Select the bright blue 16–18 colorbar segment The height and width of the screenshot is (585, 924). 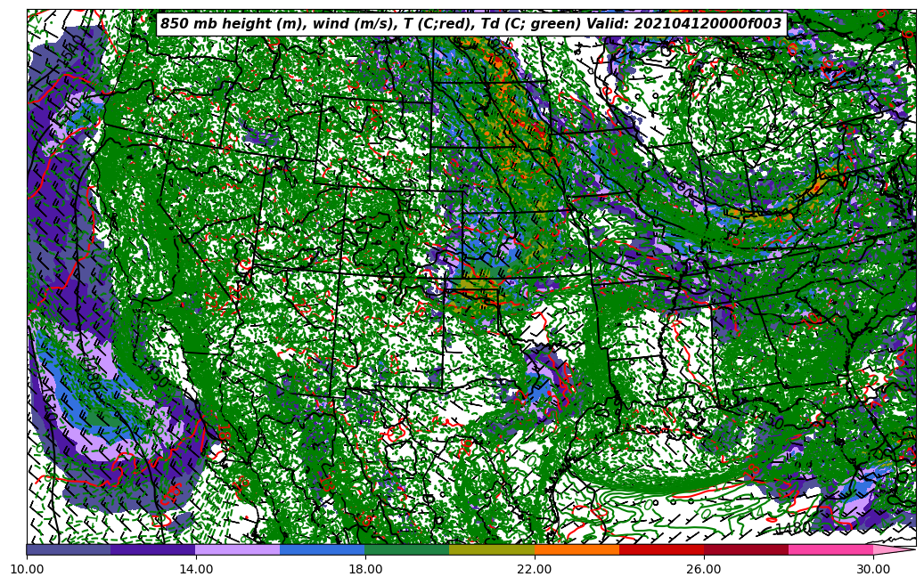[x=323, y=550]
